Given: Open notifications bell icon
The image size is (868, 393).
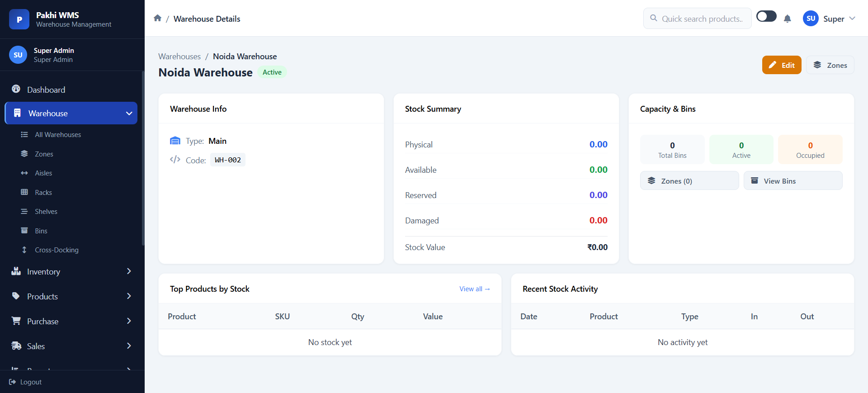Looking at the screenshot, I should pyautogui.click(x=787, y=19).
